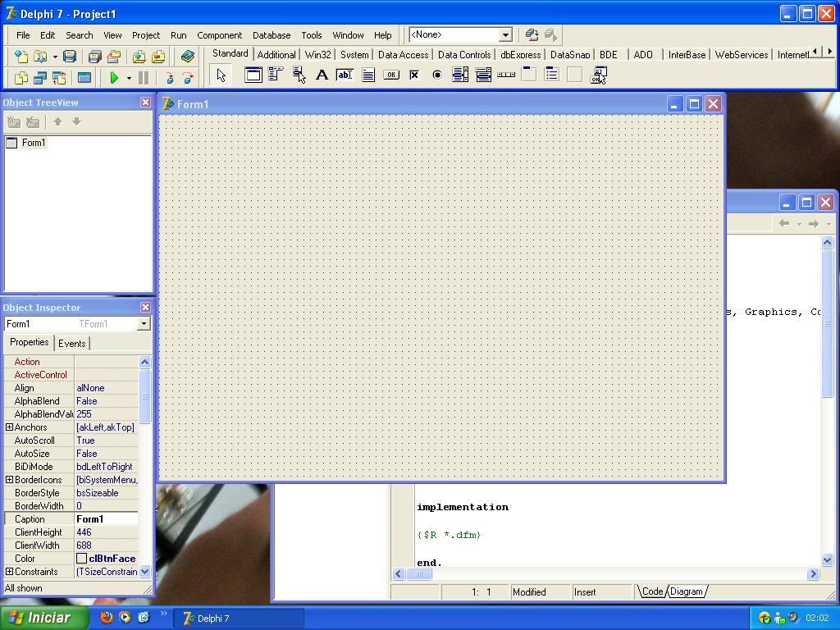Click the Open Project toolbar icon
This screenshot has width=840, height=630.
[113, 56]
